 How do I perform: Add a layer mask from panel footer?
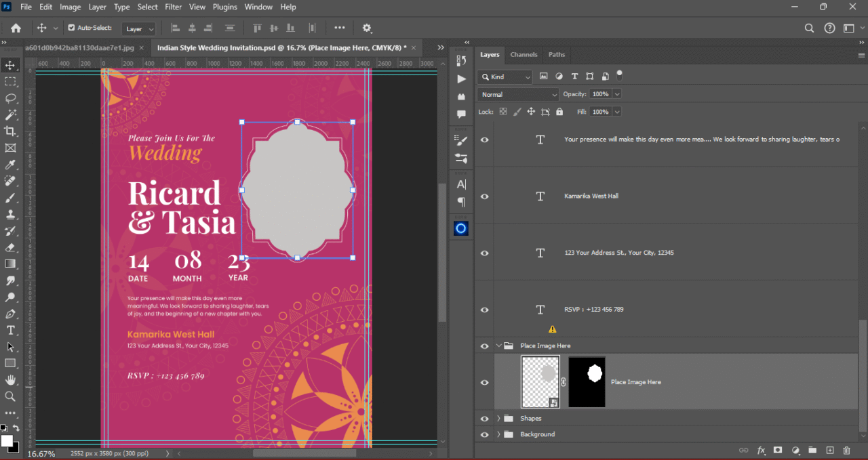(x=778, y=451)
